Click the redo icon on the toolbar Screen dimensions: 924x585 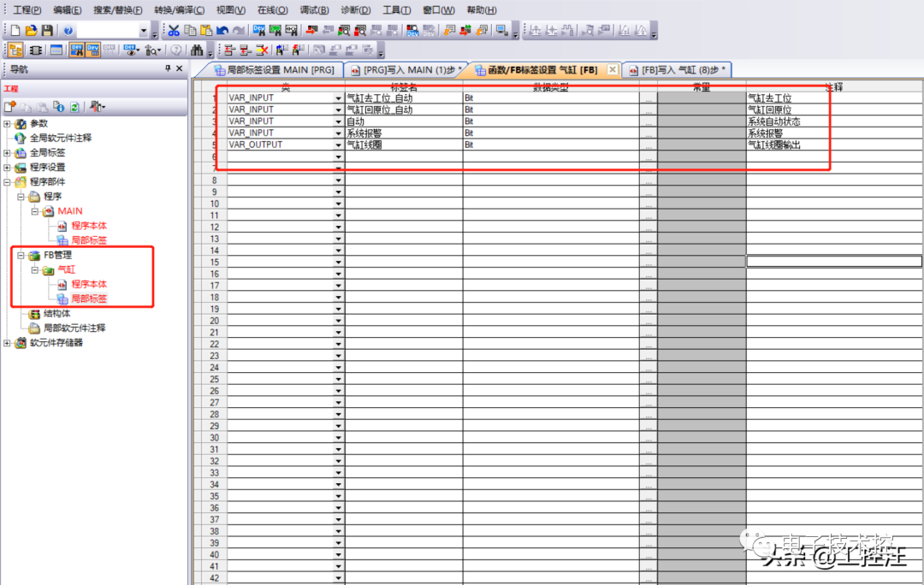(237, 31)
